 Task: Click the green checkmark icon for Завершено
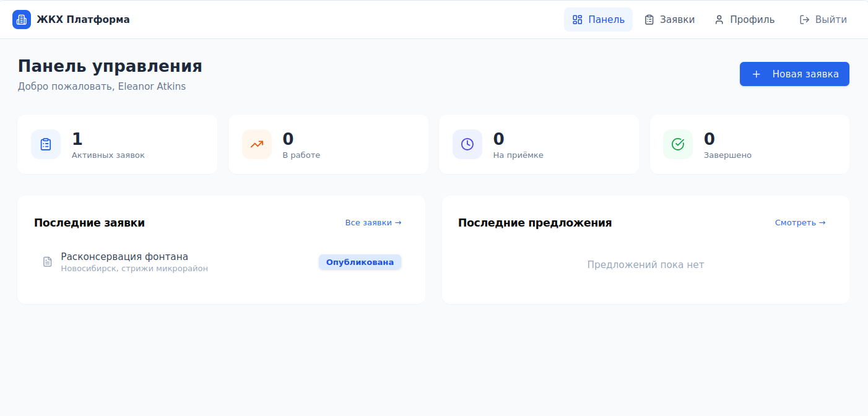(x=678, y=144)
